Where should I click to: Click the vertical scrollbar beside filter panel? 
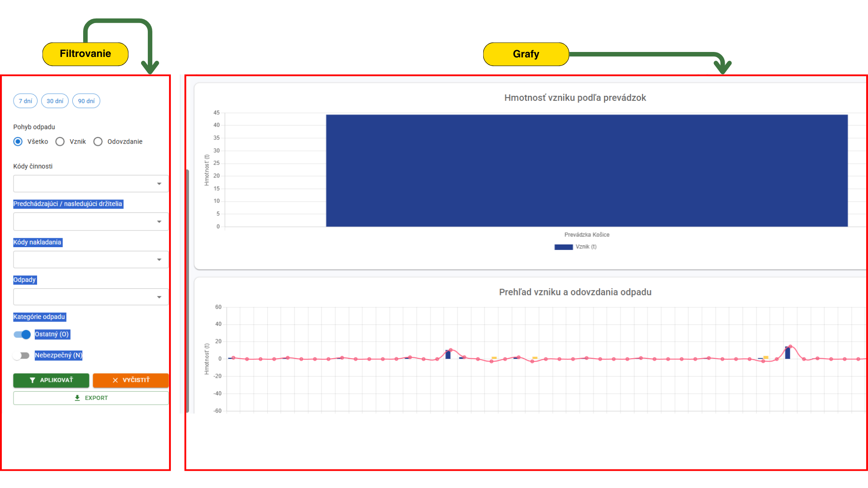point(187,289)
